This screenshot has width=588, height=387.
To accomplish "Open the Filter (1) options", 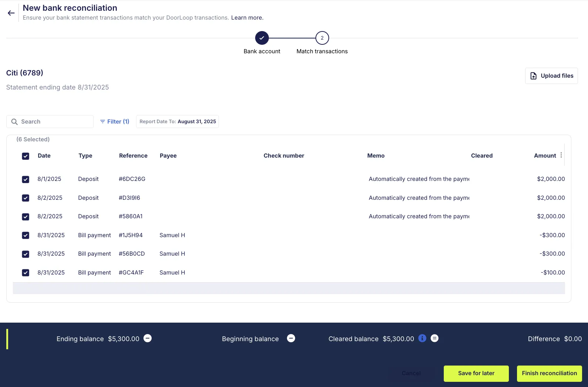I will 115,121.
